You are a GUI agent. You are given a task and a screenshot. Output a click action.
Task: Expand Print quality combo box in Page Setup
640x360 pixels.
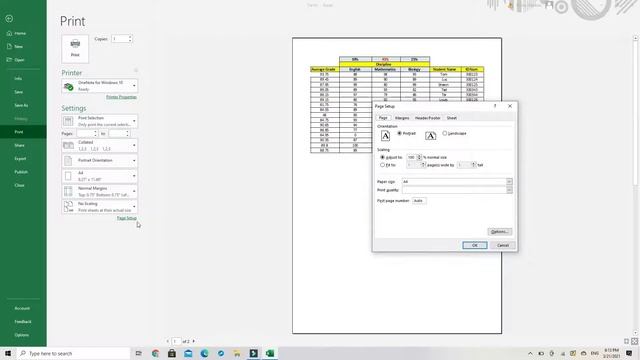click(x=509, y=190)
